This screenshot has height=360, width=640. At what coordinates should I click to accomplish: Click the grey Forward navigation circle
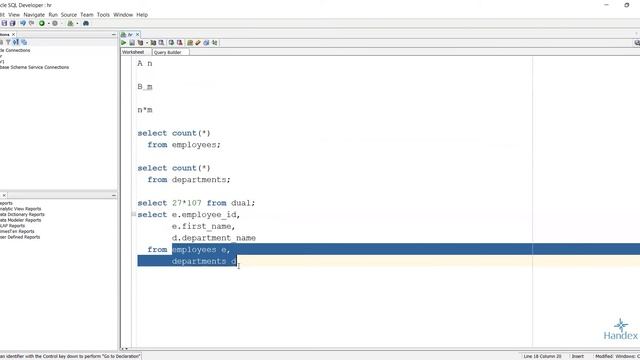pos(55,23)
